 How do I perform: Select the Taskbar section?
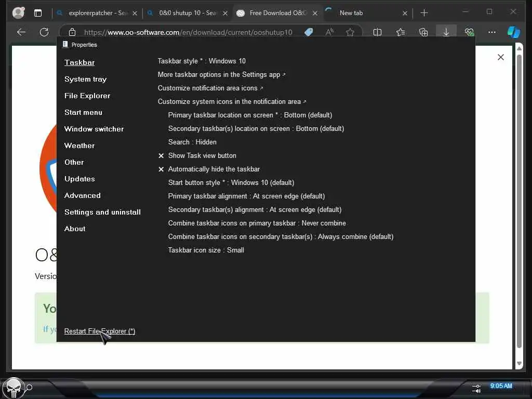[79, 62]
